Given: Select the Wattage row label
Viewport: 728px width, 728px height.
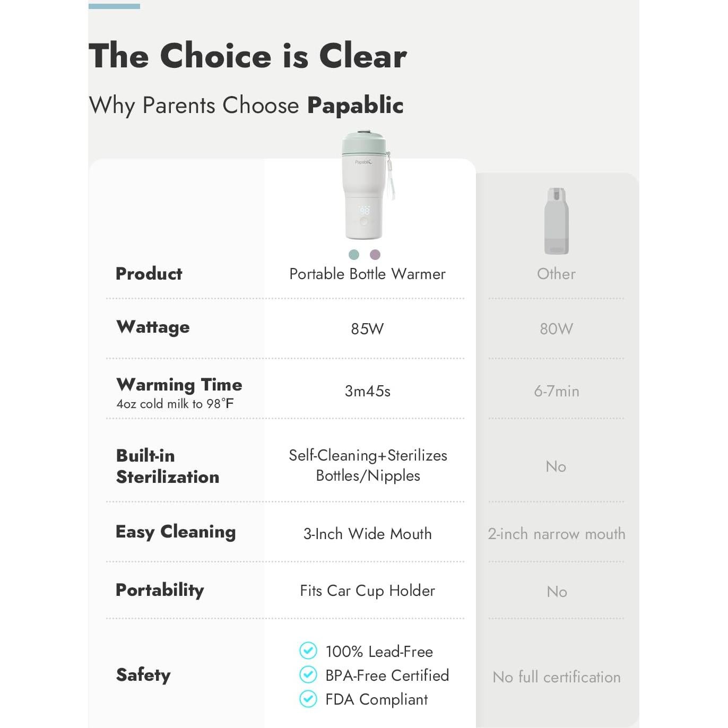Looking at the screenshot, I should pos(153,327).
